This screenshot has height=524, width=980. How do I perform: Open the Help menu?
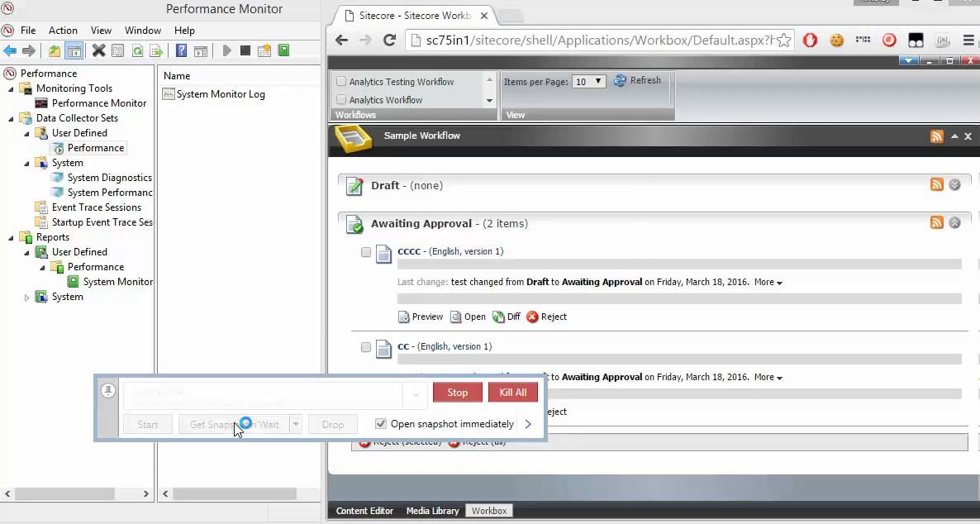point(184,30)
